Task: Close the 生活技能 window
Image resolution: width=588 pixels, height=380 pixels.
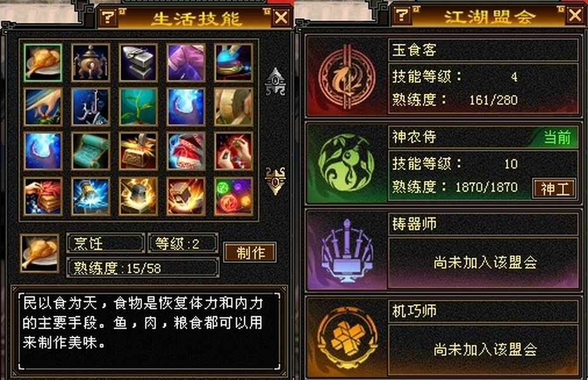Action: 281,18
